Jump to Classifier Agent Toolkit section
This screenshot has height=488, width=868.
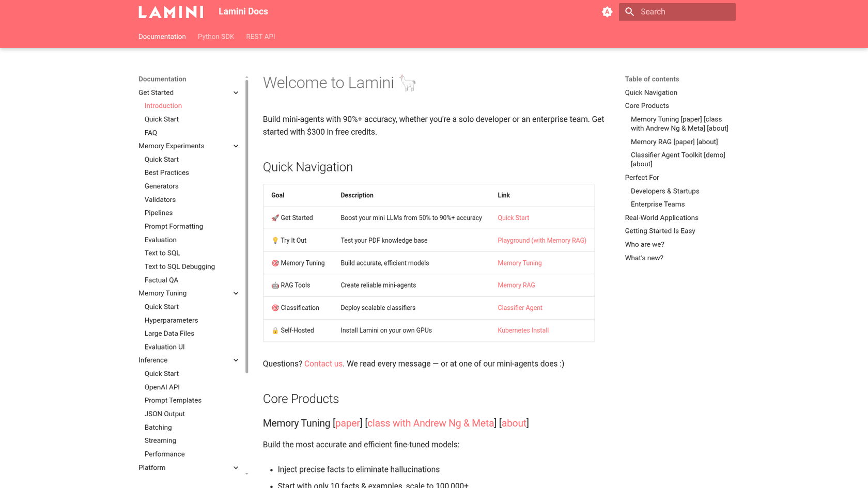678,160
